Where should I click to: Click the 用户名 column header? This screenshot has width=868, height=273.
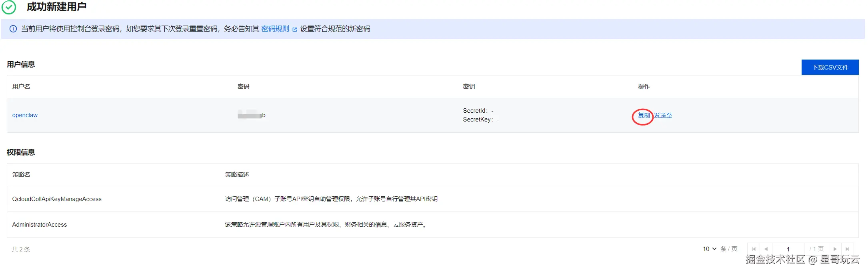(x=21, y=86)
